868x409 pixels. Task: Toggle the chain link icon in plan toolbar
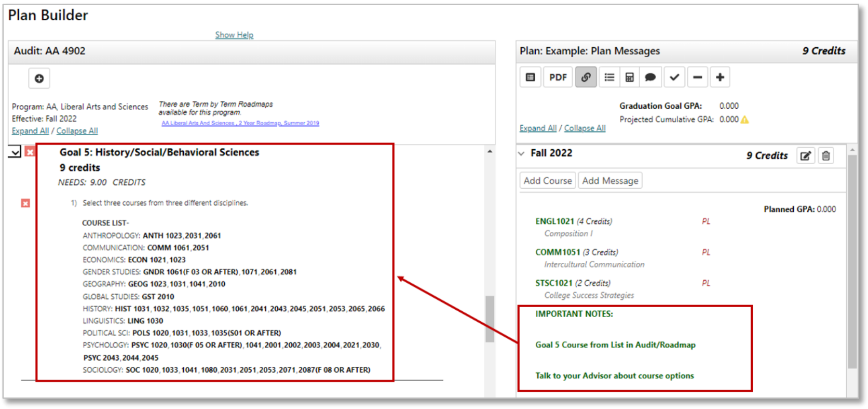click(586, 77)
